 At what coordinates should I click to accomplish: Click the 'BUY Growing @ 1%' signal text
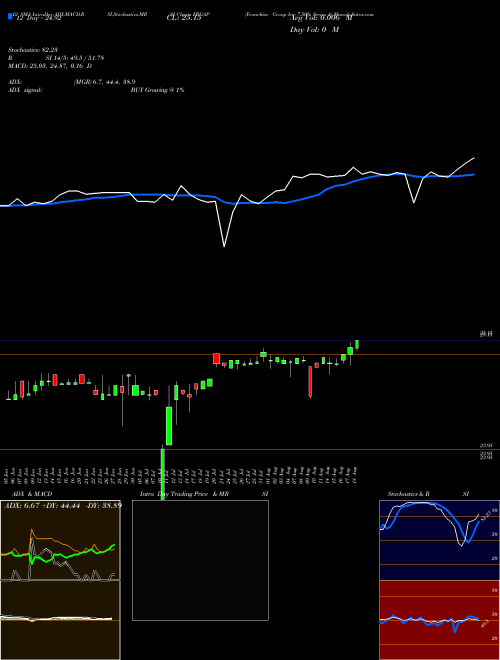pyautogui.click(x=157, y=90)
